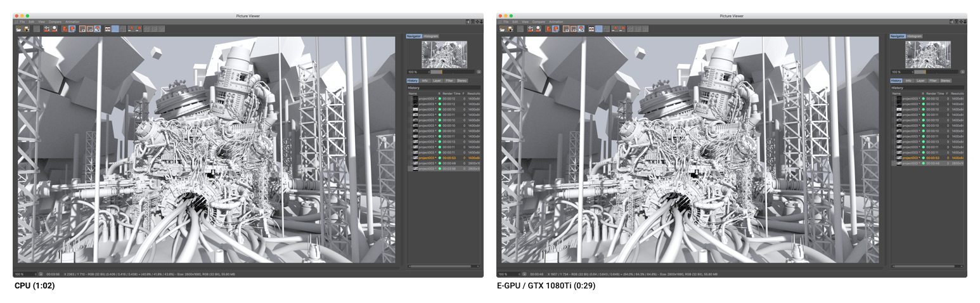Switch to Histogram tab in right GPU viewer
Screen dimensions: 980x303
click(x=915, y=36)
